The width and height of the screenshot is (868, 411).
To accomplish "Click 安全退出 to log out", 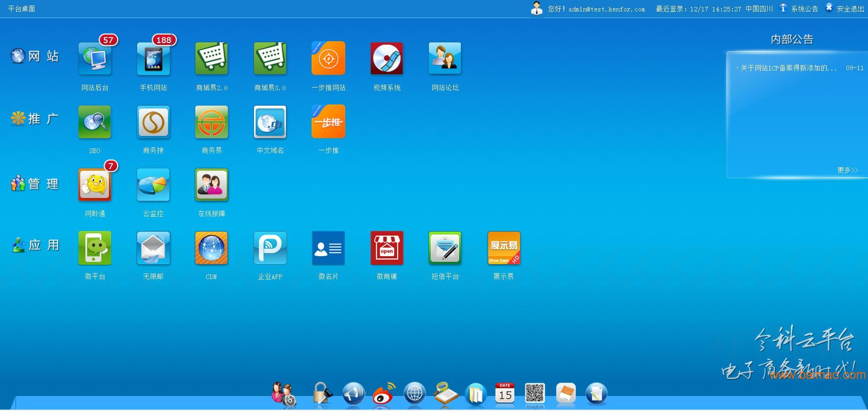I will [x=851, y=9].
